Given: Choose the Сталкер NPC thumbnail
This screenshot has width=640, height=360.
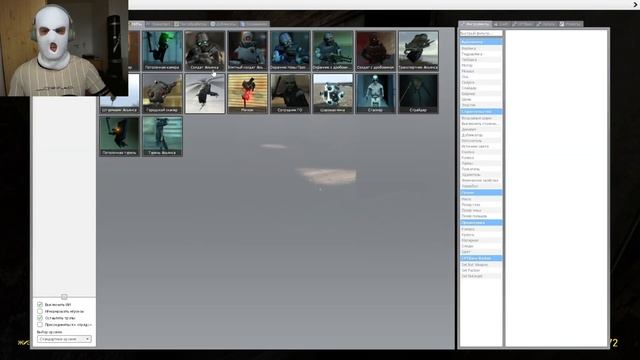Looking at the screenshot, I should (376, 93).
